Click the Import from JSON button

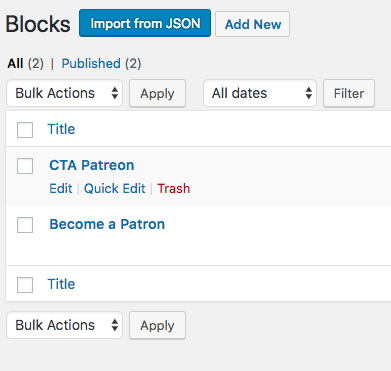point(145,23)
